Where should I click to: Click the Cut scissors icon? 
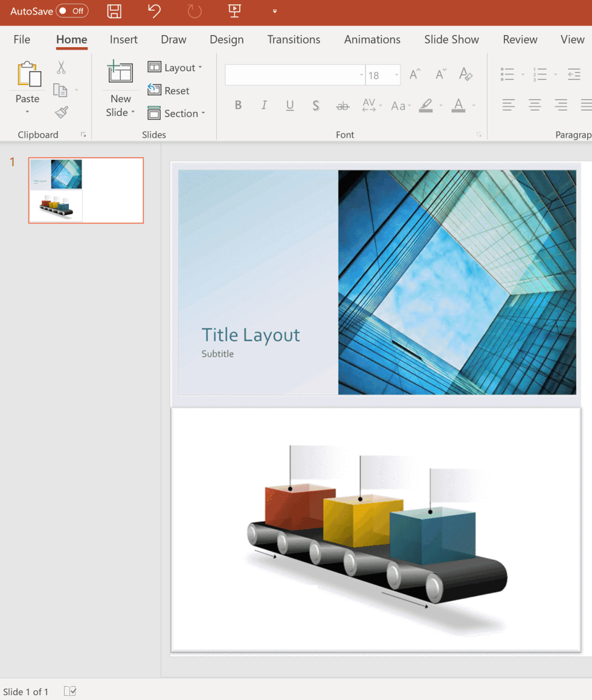tap(61, 67)
